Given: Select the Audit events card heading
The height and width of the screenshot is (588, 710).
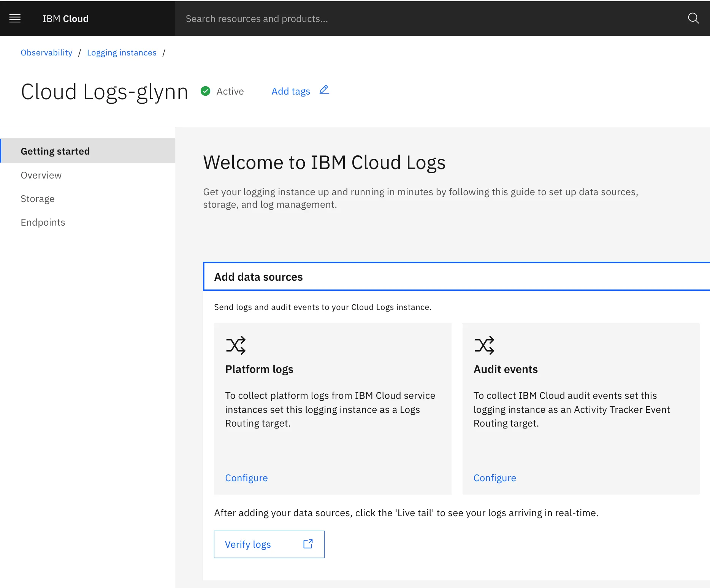Looking at the screenshot, I should pyautogui.click(x=506, y=369).
